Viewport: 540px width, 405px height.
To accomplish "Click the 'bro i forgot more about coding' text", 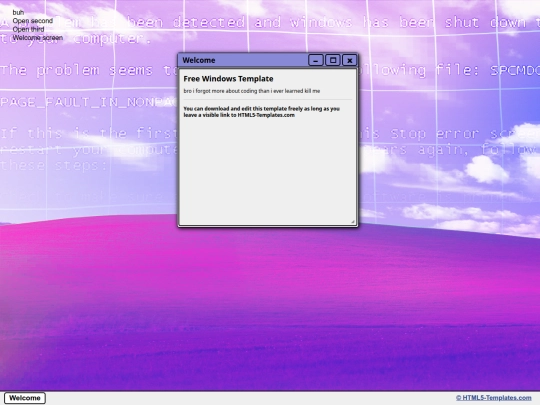I will pos(252,91).
